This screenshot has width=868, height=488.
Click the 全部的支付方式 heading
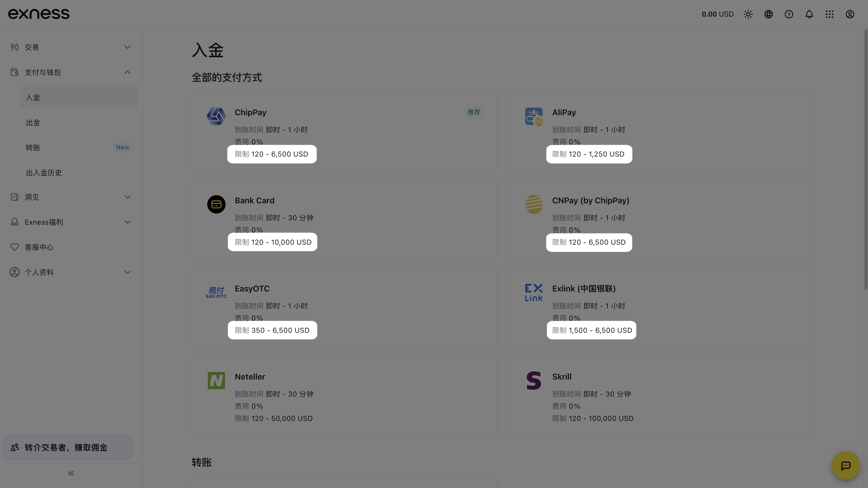(227, 78)
